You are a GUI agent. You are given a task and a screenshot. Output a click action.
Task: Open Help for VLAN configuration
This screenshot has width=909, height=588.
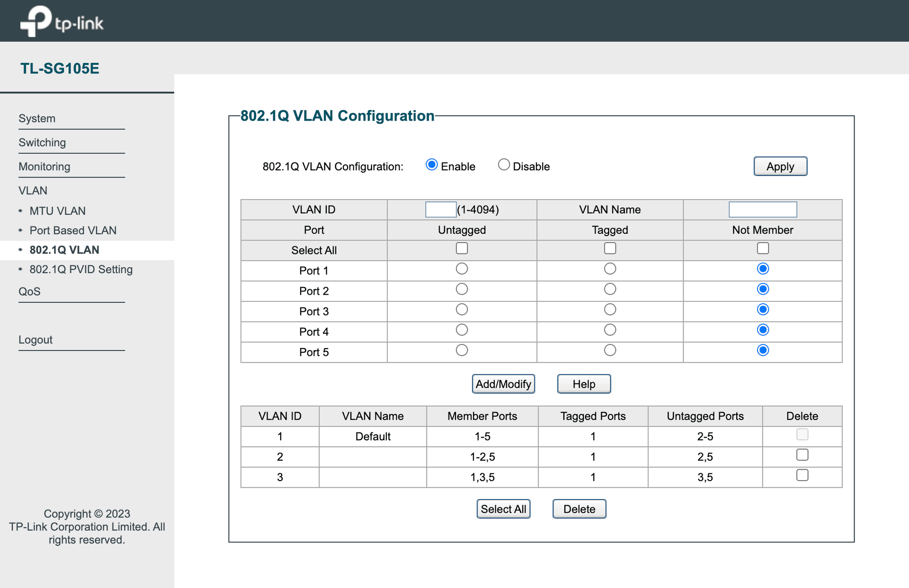584,384
